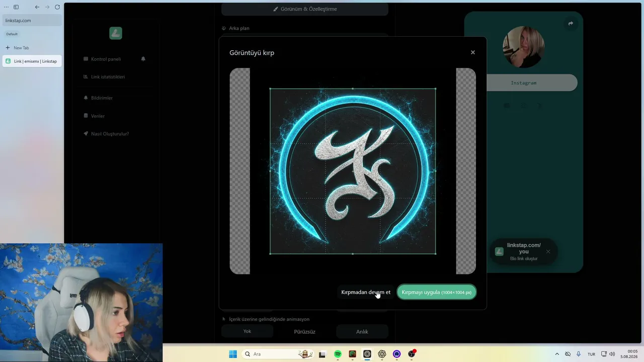The width and height of the screenshot is (644, 362).
Task: Select Anlık hover animation option
Action: pyautogui.click(x=362, y=332)
